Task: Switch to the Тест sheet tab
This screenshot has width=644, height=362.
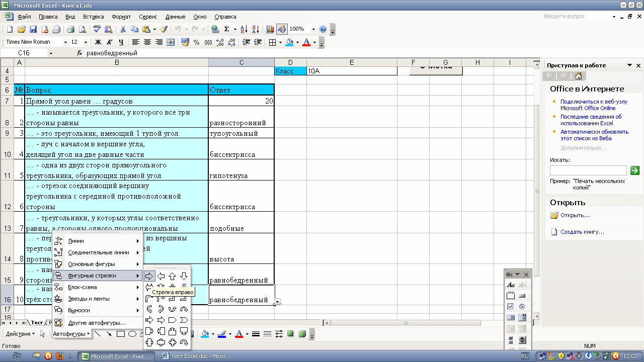Action: tap(37, 322)
